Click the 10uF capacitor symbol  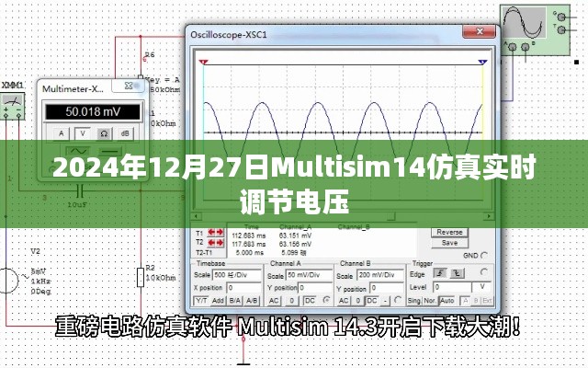coord(80,190)
